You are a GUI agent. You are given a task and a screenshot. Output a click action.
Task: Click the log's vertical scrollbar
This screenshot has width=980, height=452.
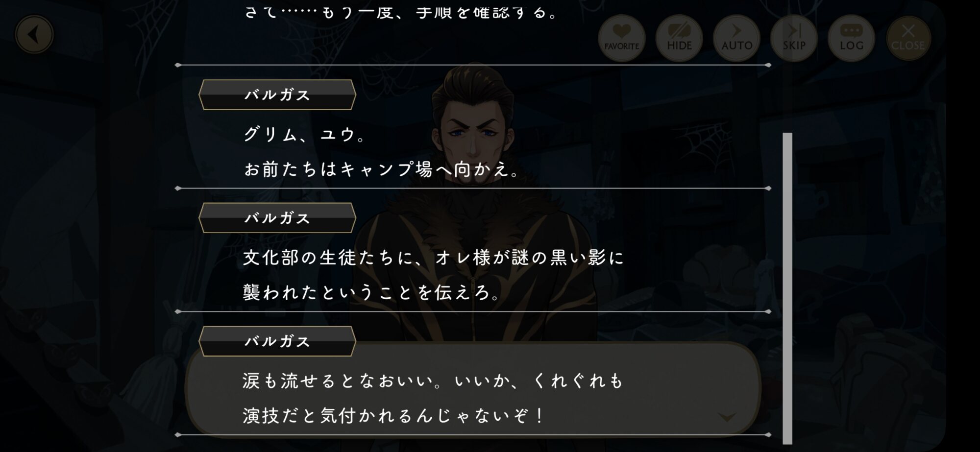click(787, 288)
